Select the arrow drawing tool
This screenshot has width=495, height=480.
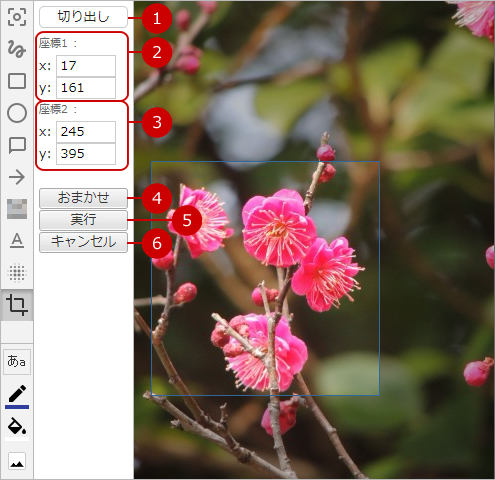pyautogui.click(x=17, y=177)
